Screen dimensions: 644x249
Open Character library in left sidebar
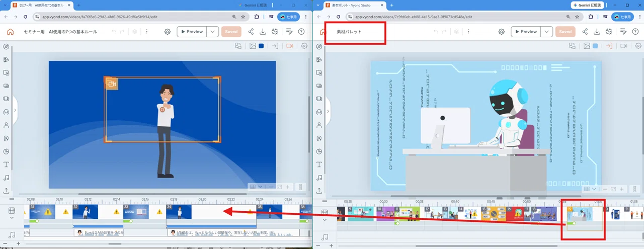click(7, 125)
